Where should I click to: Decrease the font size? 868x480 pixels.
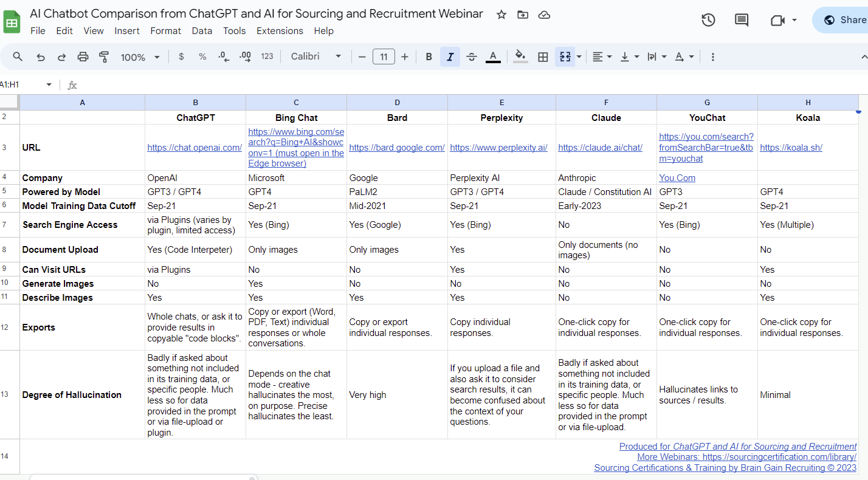point(362,57)
